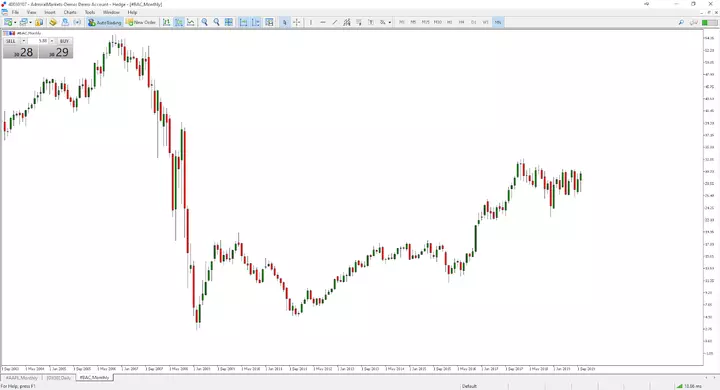Image resolution: width=720 pixels, height=390 pixels.
Task: Expand the Arrows objects dropdown arrow
Action: coord(389,22)
